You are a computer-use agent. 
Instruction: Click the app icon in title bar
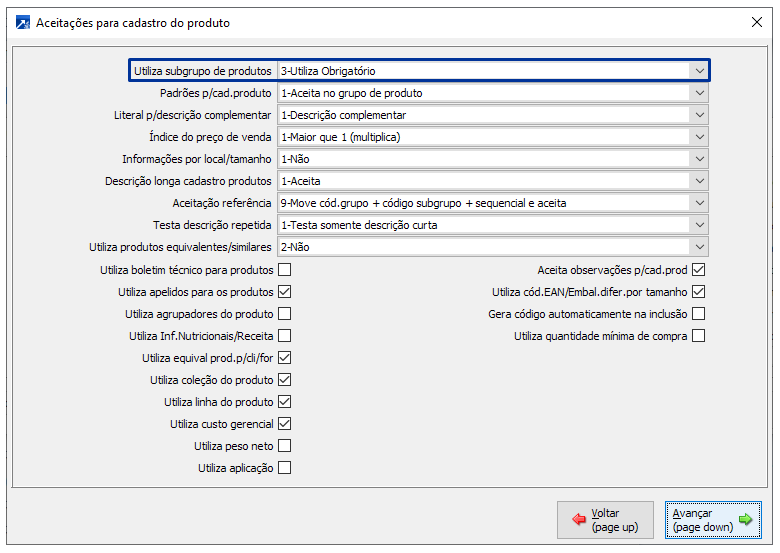click(21, 22)
